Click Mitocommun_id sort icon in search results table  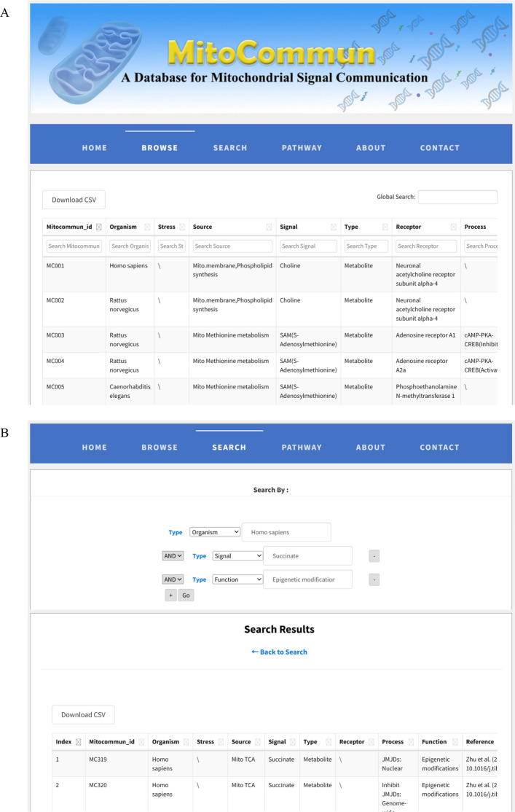pyautogui.click(x=141, y=741)
